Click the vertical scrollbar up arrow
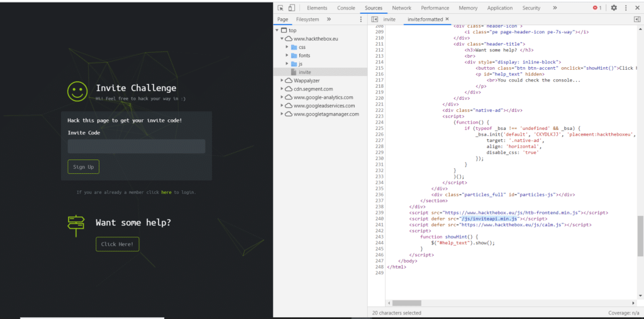644x319 pixels. (x=640, y=29)
